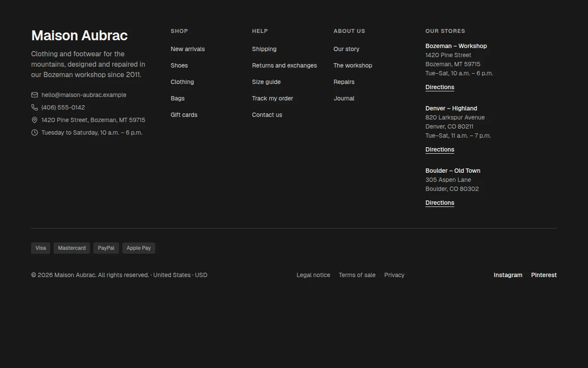Visit The workshop page
588x368 pixels.
pyautogui.click(x=353, y=65)
